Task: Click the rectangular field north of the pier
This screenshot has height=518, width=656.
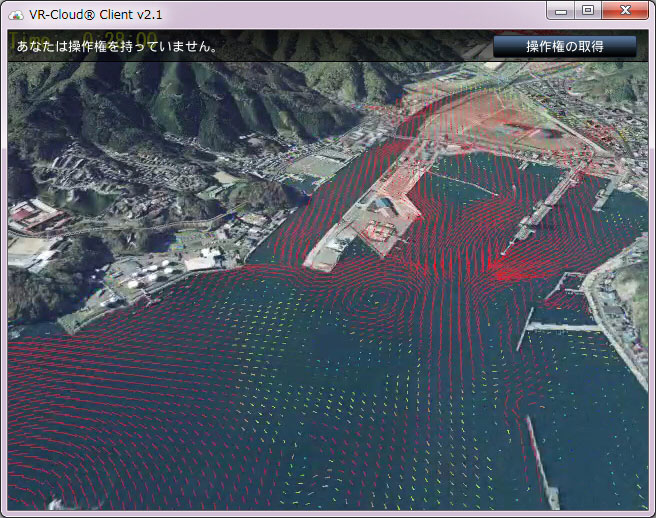Action: (x=318, y=165)
